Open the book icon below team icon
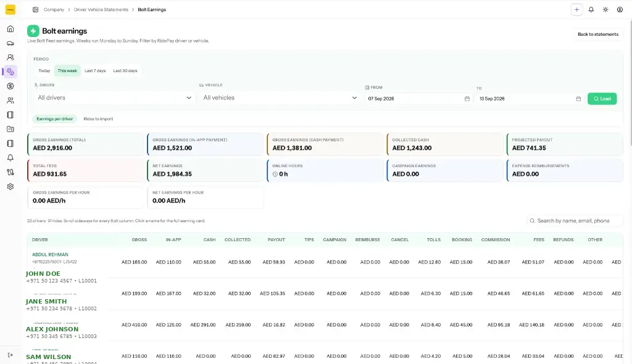 pyautogui.click(x=10, y=115)
